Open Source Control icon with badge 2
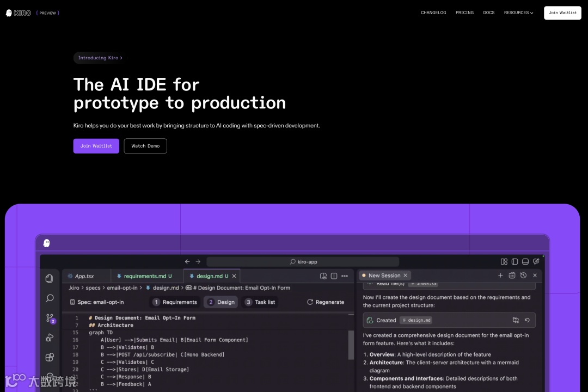588x392 pixels. point(50,318)
